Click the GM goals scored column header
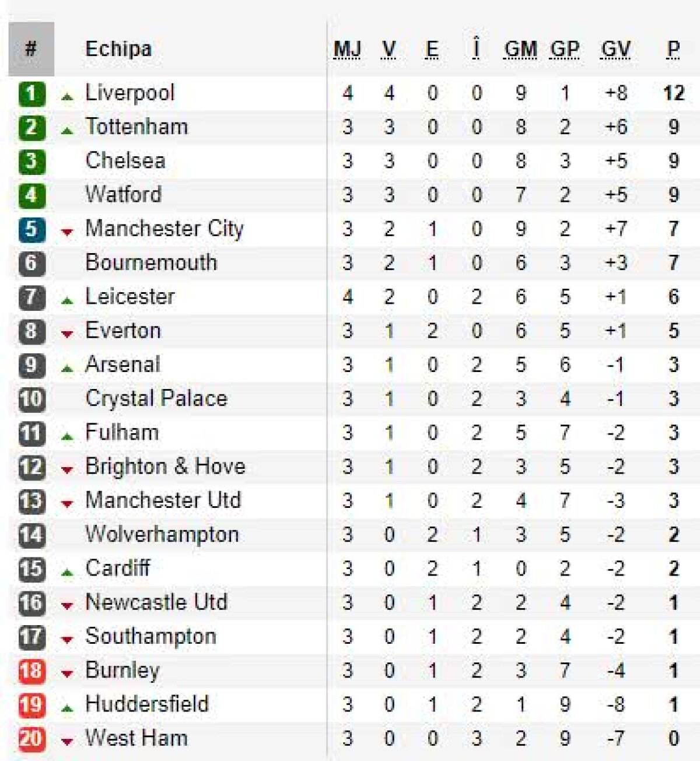This screenshot has width=700, height=761. [520, 49]
